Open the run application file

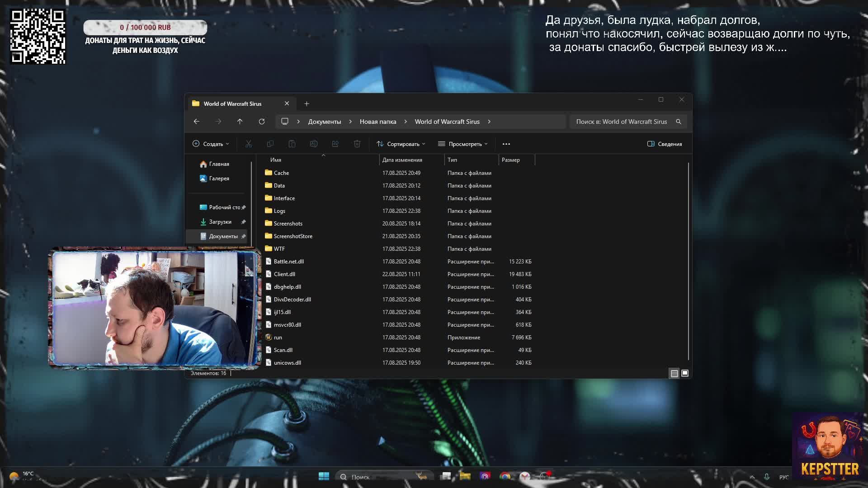pos(278,338)
